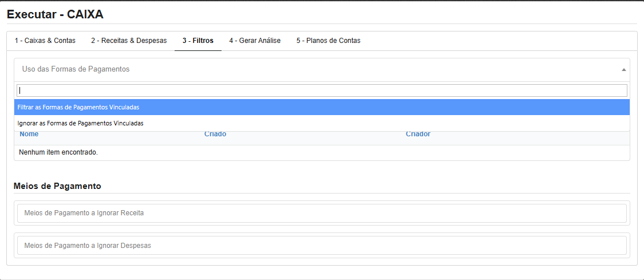
Task: Sort table by the 'Criado' column header
Action: pyautogui.click(x=215, y=135)
